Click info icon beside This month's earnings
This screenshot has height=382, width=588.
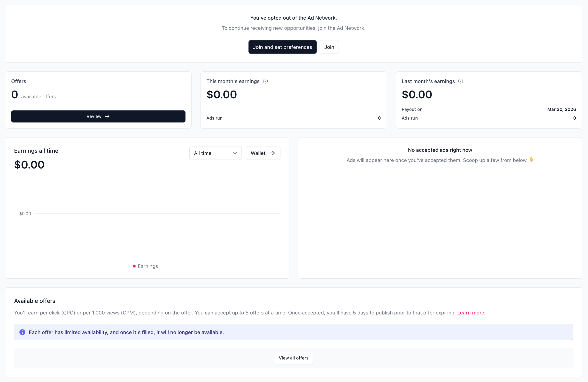point(265,81)
